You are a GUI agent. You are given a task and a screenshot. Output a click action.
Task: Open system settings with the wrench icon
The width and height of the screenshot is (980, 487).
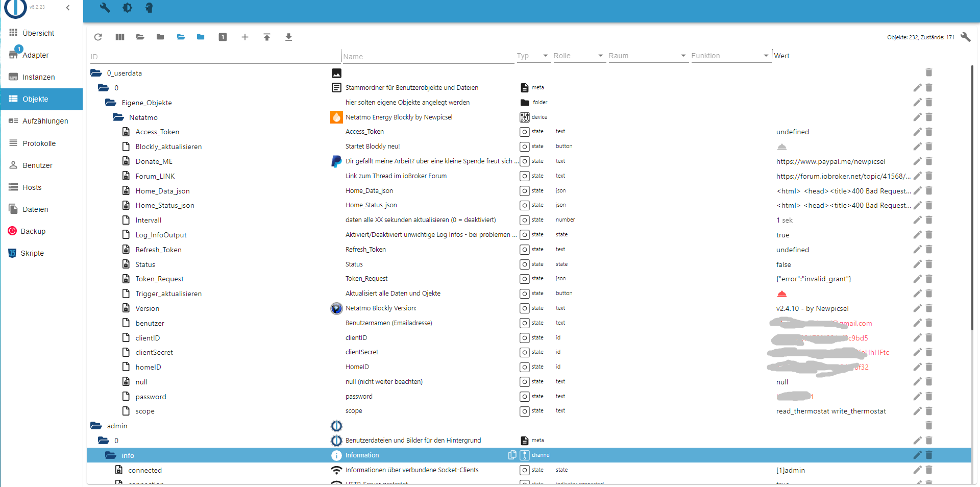pyautogui.click(x=105, y=8)
